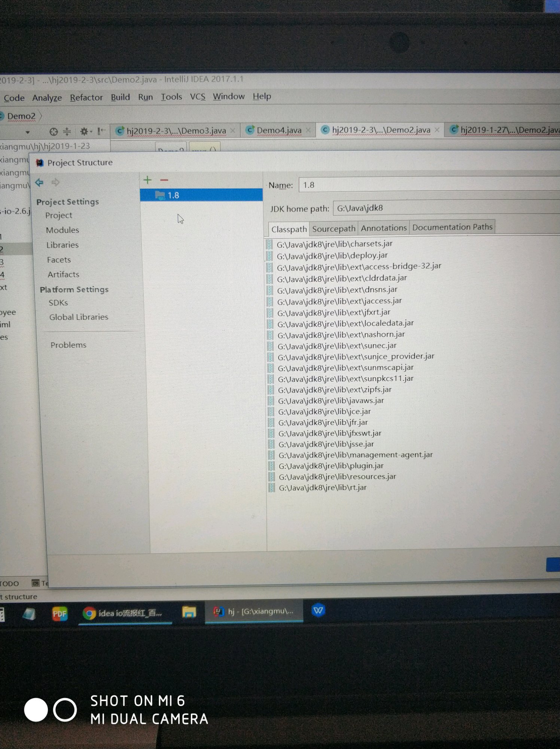
Task: Open the Build menu
Action: click(120, 97)
